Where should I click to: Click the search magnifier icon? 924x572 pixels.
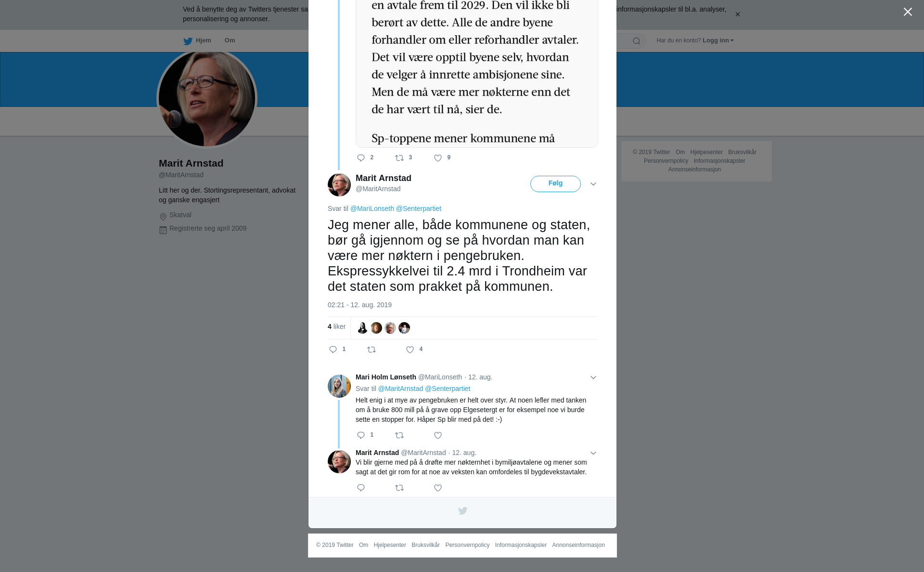click(636, 41)
